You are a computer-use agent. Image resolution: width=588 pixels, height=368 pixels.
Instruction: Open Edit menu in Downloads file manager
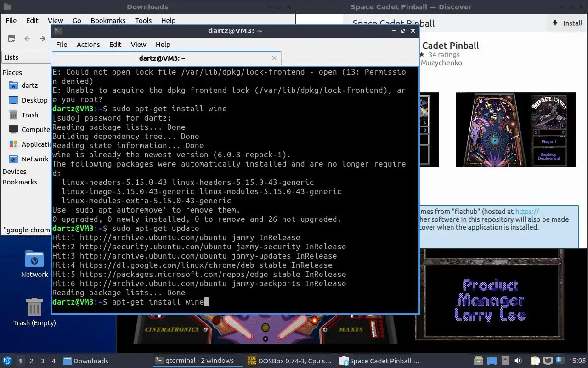click(32, 21)
